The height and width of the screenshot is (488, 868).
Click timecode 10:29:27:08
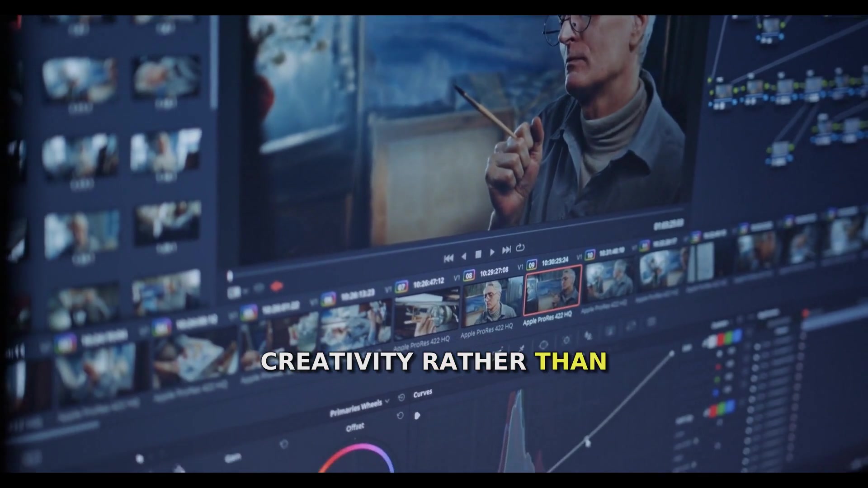click(x=494, y=271)
